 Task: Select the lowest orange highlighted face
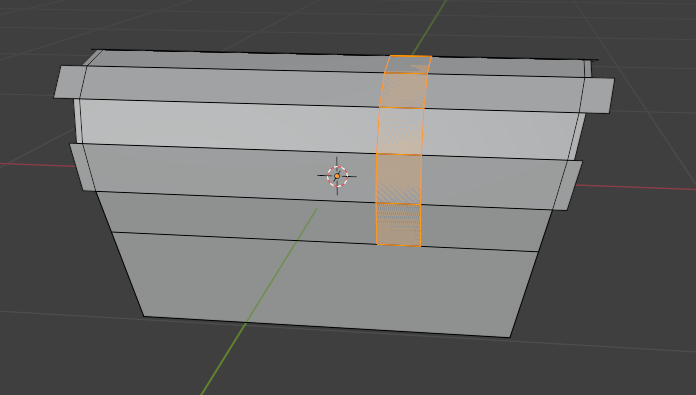pos(398,224)
